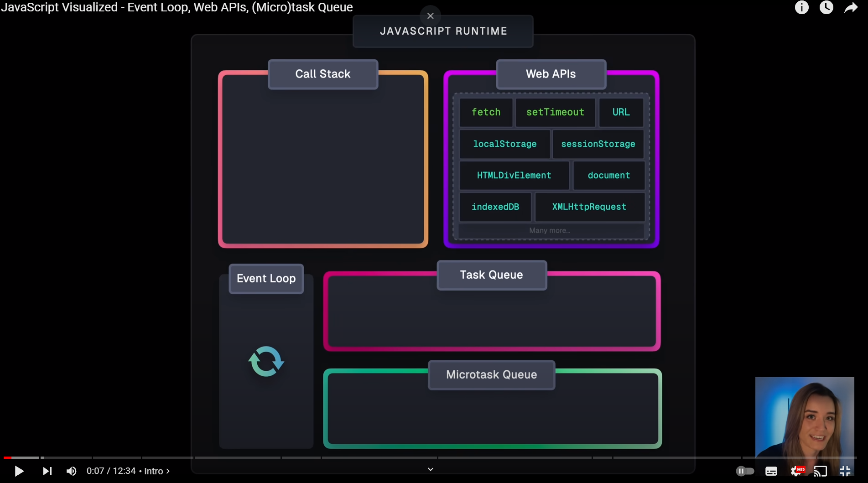Click the document box
The width and height of the screenshot is (868, 483).
click(608, 176)
